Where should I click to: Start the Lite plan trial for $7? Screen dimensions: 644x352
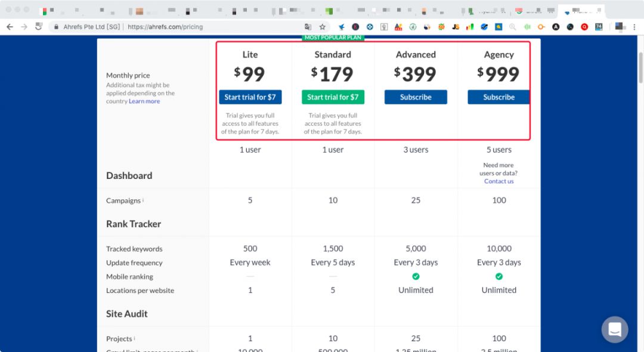click(x=250, y=97)
